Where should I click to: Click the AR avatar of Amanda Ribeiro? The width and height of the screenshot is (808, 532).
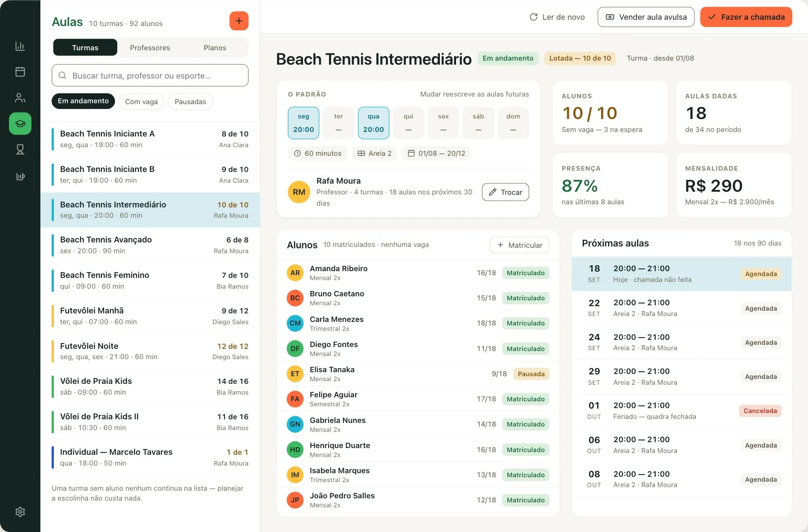pos(295,273)
